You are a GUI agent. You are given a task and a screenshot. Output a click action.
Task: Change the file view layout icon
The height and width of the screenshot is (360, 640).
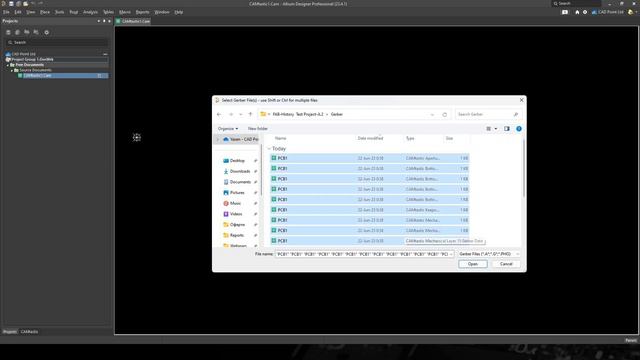click(489, 129)
